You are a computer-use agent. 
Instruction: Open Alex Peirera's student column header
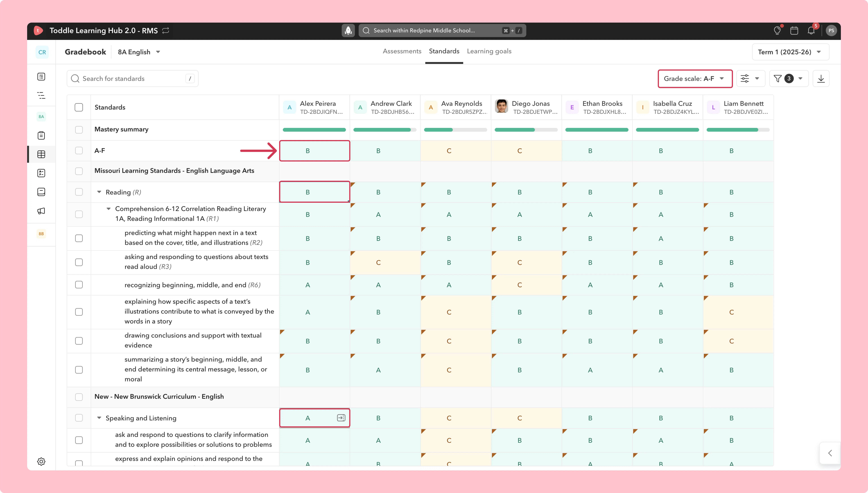coord(314,107)
